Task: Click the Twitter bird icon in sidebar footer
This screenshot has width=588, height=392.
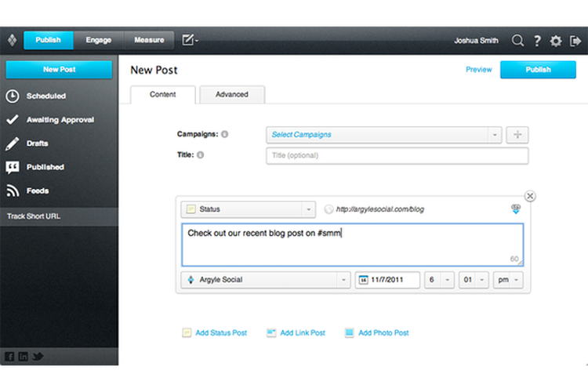Action: pyautogui.click(x=38, y=357)
